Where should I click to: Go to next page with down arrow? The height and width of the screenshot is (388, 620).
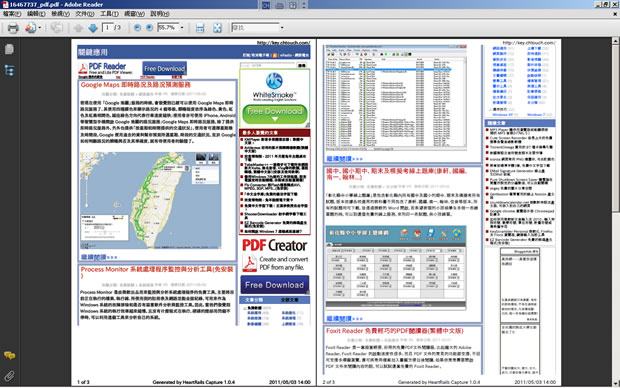(93, 28)
